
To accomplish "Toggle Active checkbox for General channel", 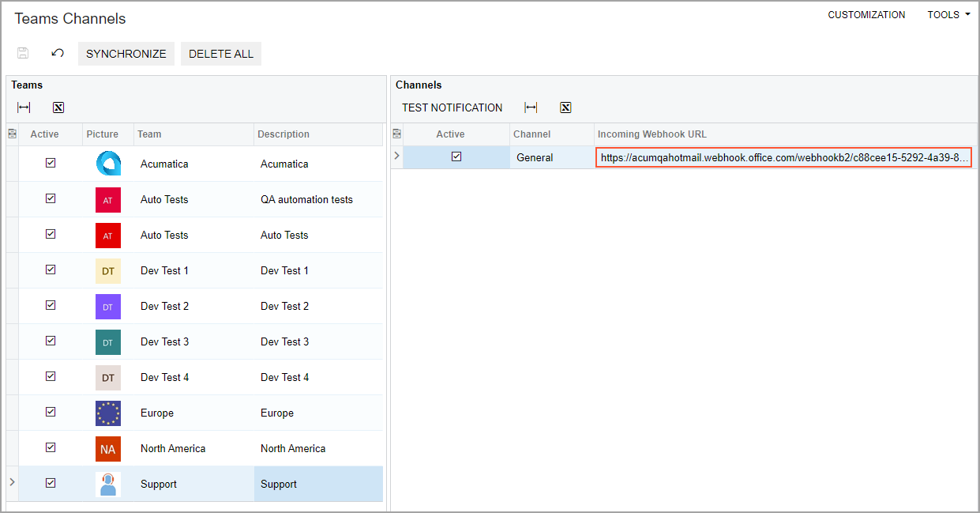I will click(456, 157).
